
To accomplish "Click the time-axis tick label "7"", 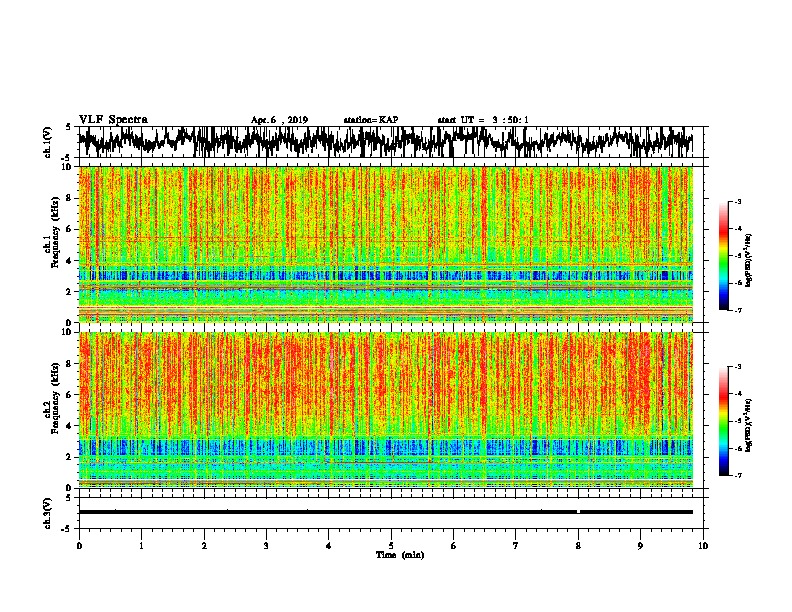I will pyautogui.click(x=516, y=545).
